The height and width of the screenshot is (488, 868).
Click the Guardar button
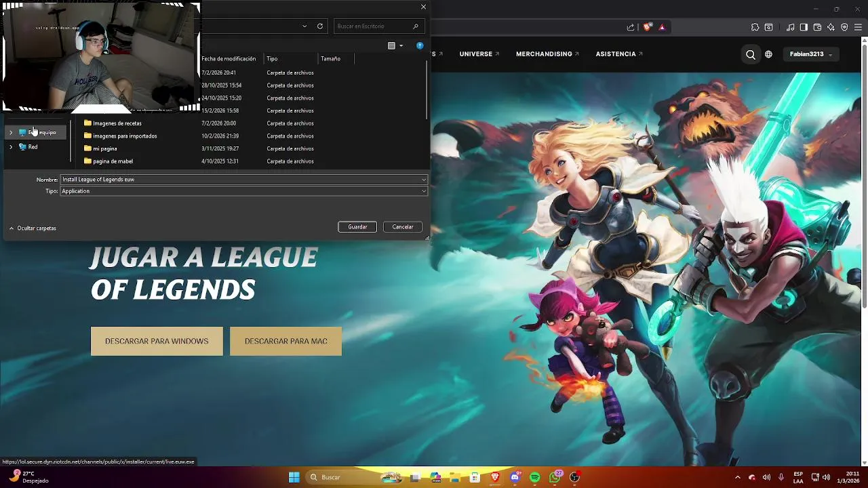tap(357, 227)
